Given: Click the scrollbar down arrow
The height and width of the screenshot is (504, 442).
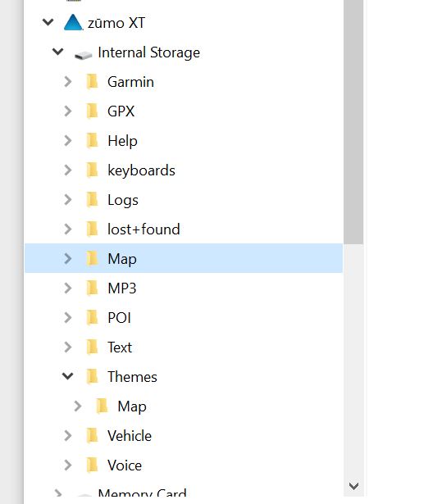Looking at the screenshot, I should tap(353, 486).
